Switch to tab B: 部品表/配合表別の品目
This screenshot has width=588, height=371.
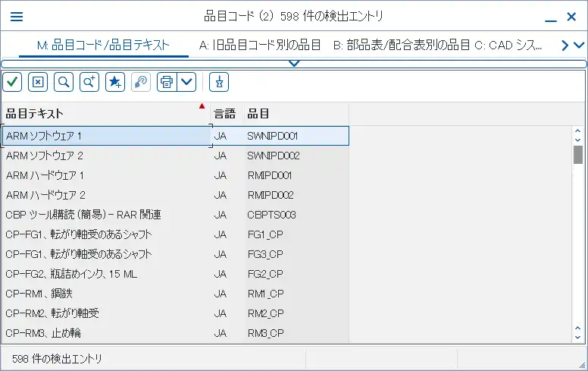[x=402, y=46]
